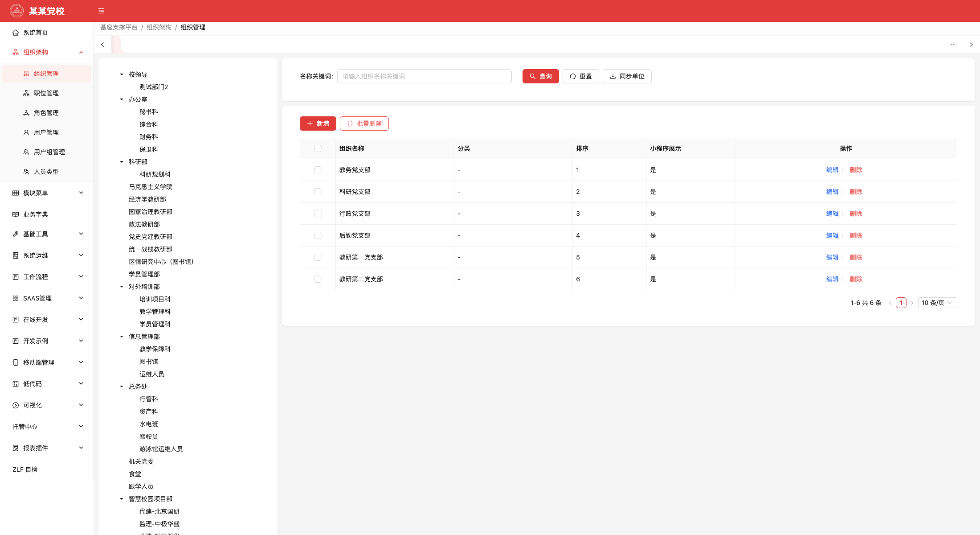Collapse the 办公室 tree node
980x535 pixels.
coord(122,99)
